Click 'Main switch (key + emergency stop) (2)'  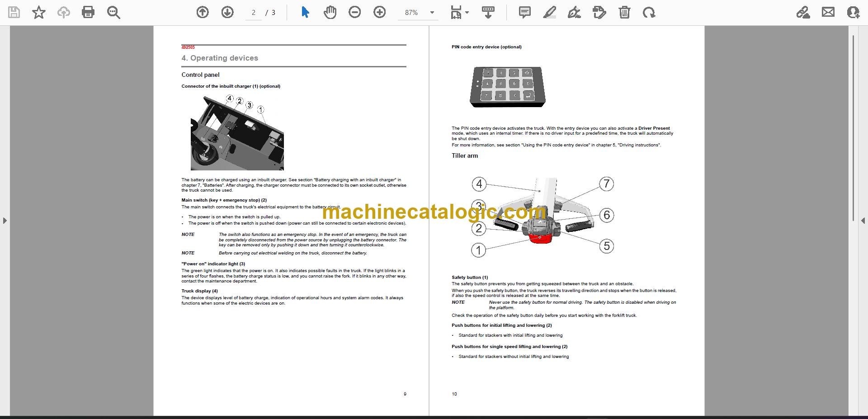tap(224, 200)
